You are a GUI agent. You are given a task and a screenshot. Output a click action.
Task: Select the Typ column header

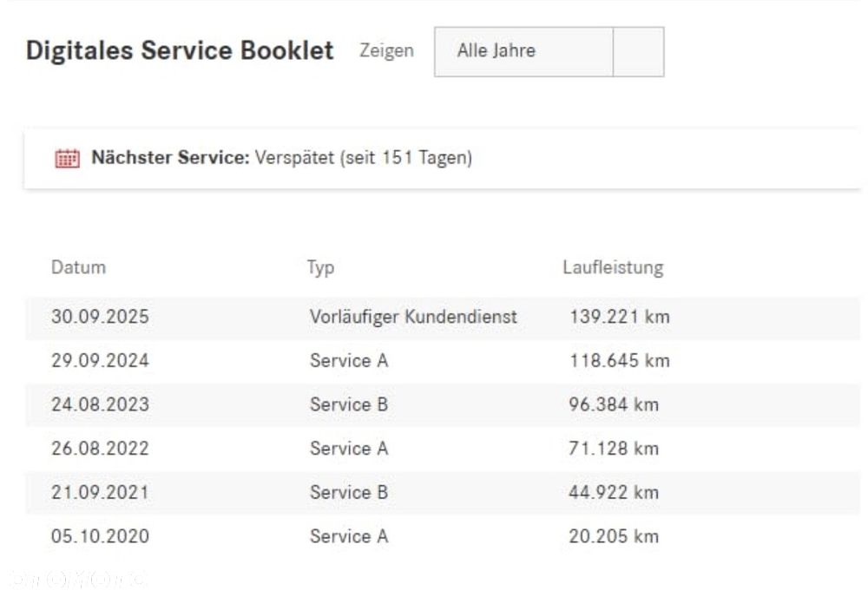point(320,268)
